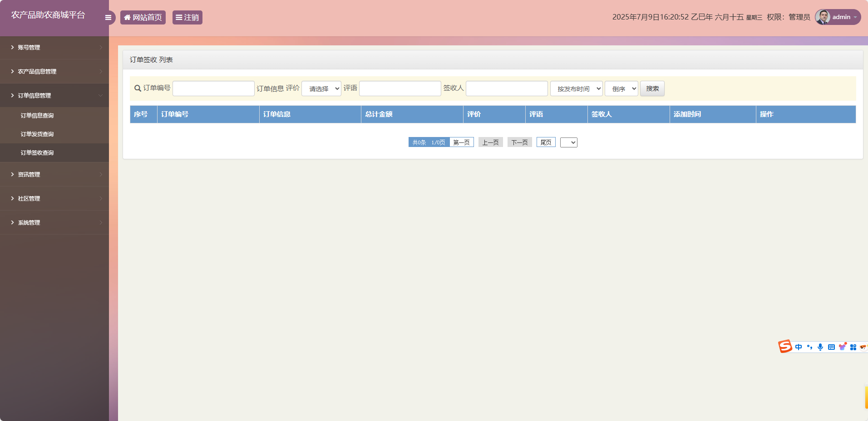The height and width of the screenshot is (421, 868).
Task: Click the Sogou skin/clothes icon
Action: 843,347
